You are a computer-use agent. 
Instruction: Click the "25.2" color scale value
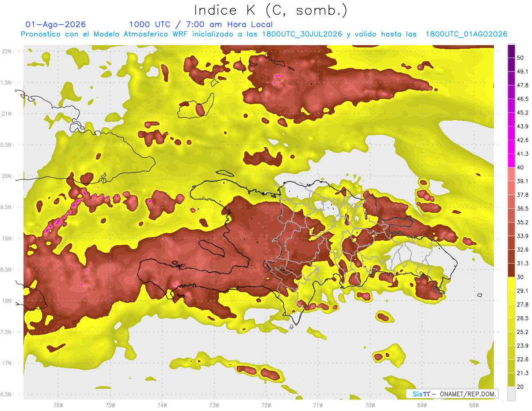[523, 332]
